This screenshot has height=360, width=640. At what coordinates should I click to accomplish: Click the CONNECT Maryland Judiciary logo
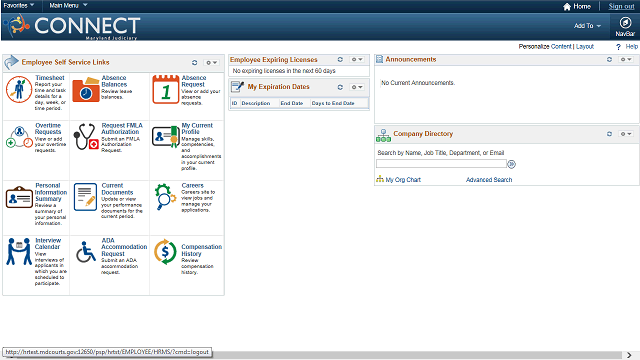[x=73, y=26]
